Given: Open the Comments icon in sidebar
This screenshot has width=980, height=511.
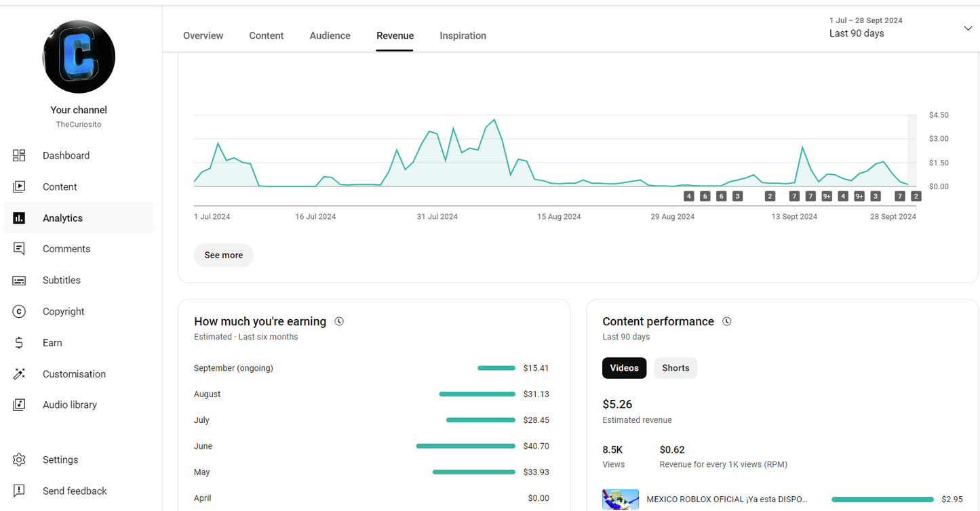Looking at the screenshot, I should (x=19, y=249).
